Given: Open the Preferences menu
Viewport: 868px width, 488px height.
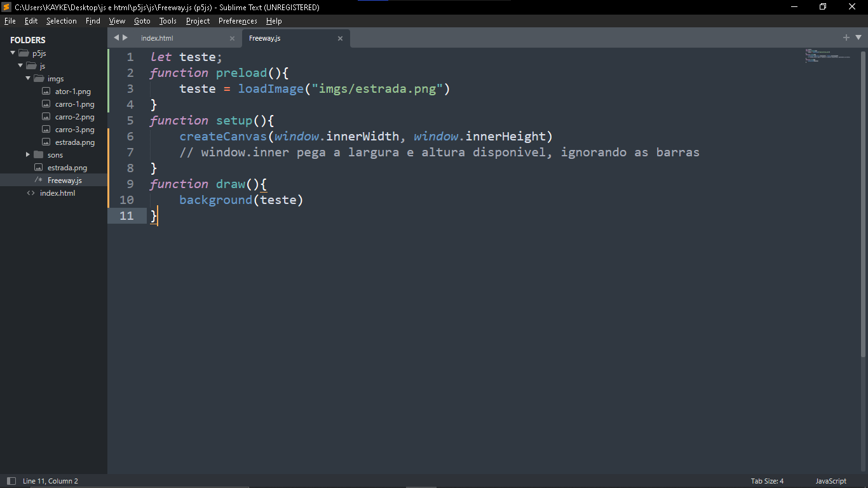Looking at the screenshot, I should 238,21.
